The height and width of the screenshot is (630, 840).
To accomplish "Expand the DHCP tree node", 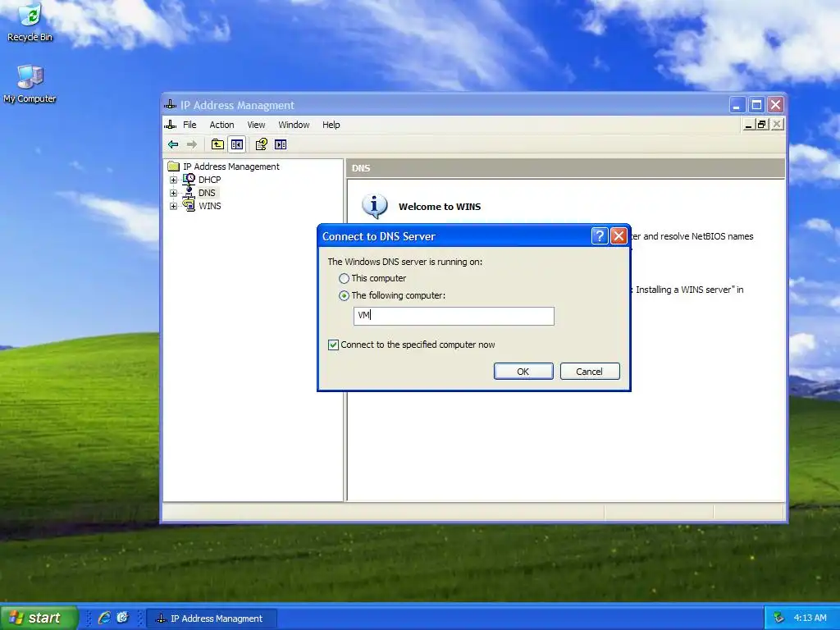I will coord(173,180).
